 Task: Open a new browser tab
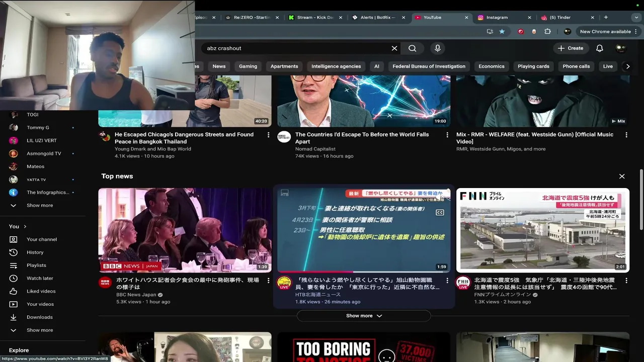click(606, 17)
